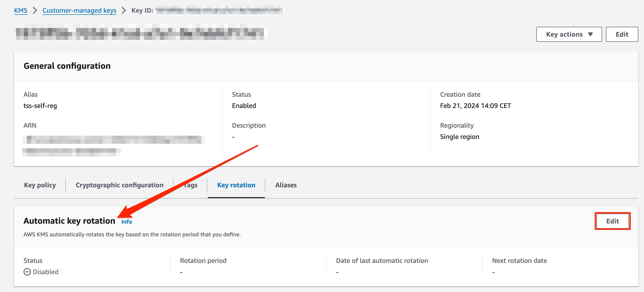Switch to the Aliases tab
The width and height of the screenshot is (644, 292).
tap(286, 185)
